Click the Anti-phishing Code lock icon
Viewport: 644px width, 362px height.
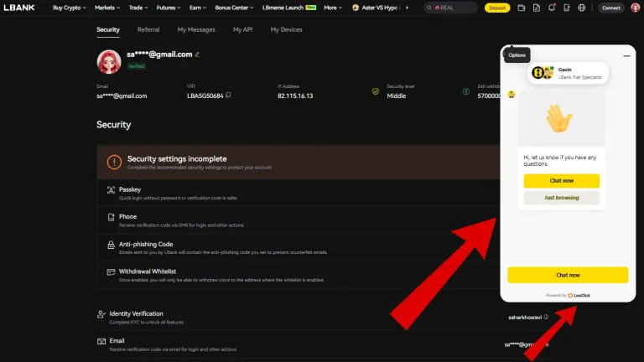(111, 245)
